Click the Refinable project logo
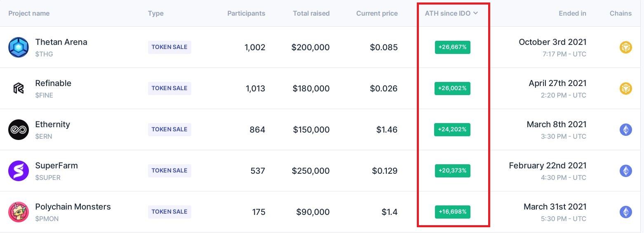Screen dimensions: 644x233 [x=19, y=89]
